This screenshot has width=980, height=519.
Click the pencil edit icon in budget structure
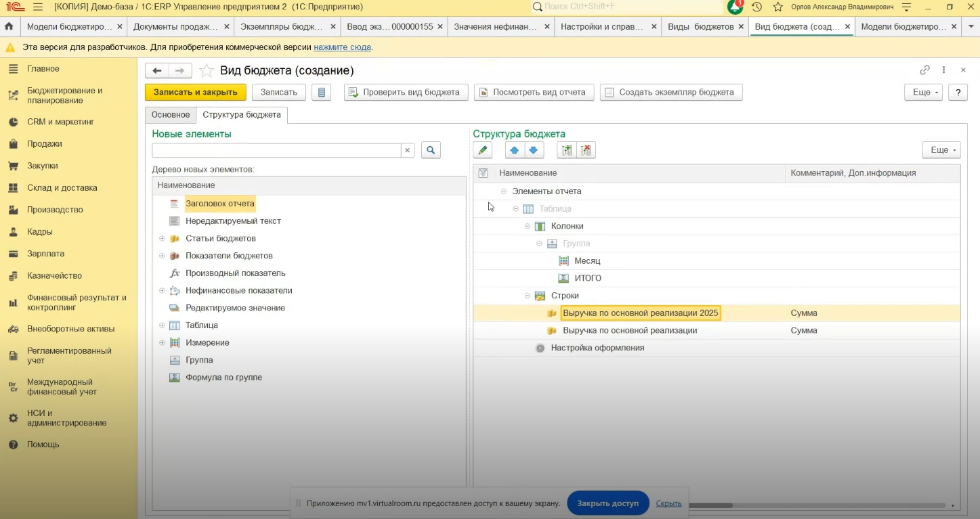[482, 150]
